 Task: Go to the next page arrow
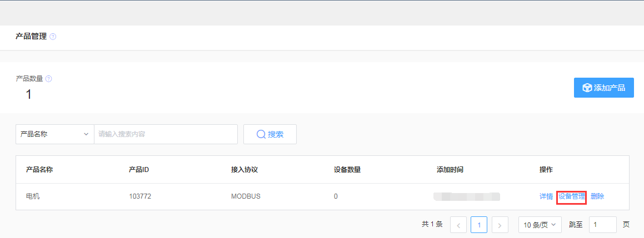[500, 225]
